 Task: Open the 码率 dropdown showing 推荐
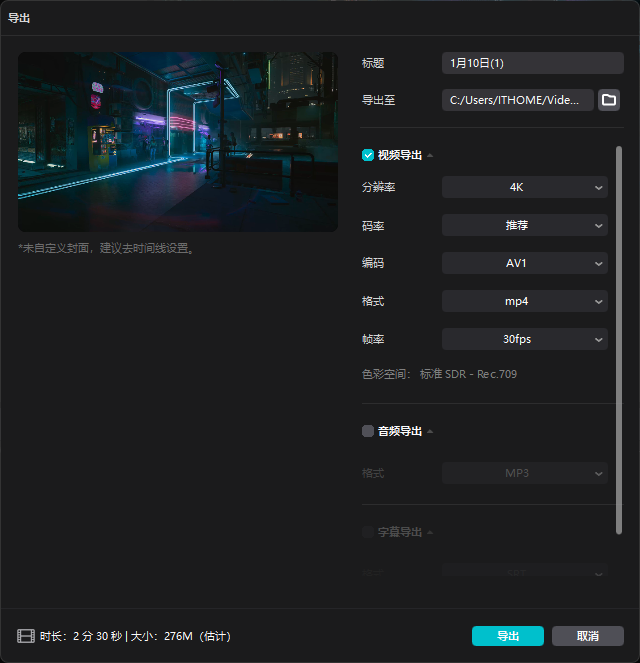click(x=524, y=225)
